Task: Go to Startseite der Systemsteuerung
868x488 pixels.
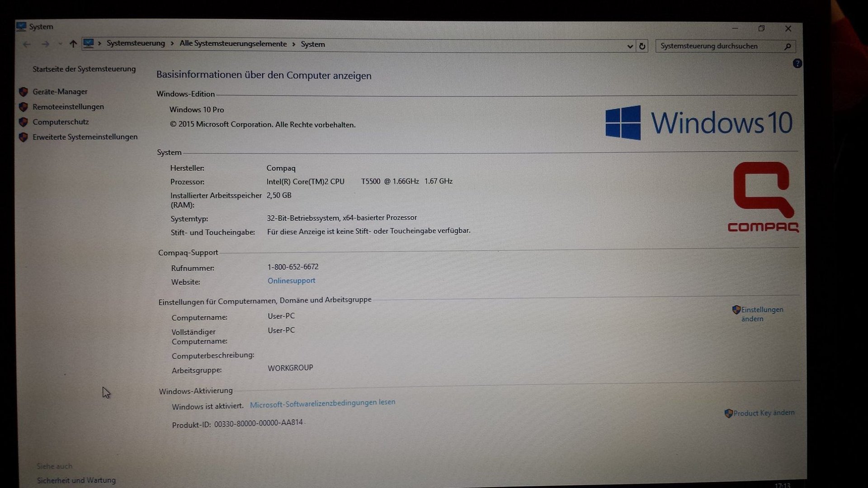Action: pos(84,69)
